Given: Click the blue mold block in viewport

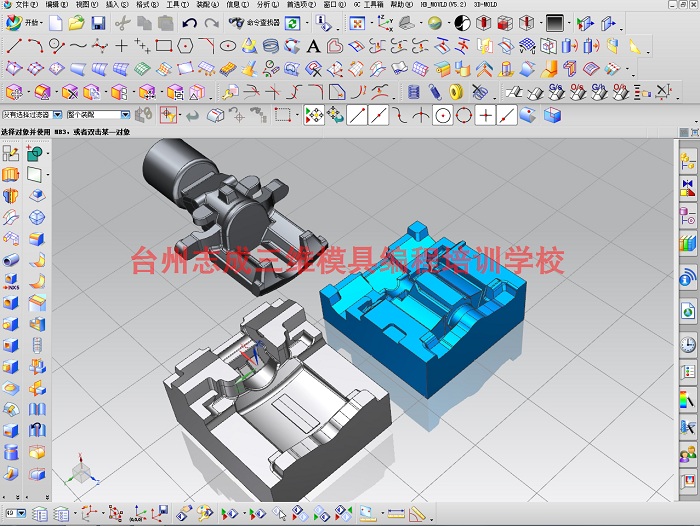Looking at the screenshot, I should click(x=422, y=310).
